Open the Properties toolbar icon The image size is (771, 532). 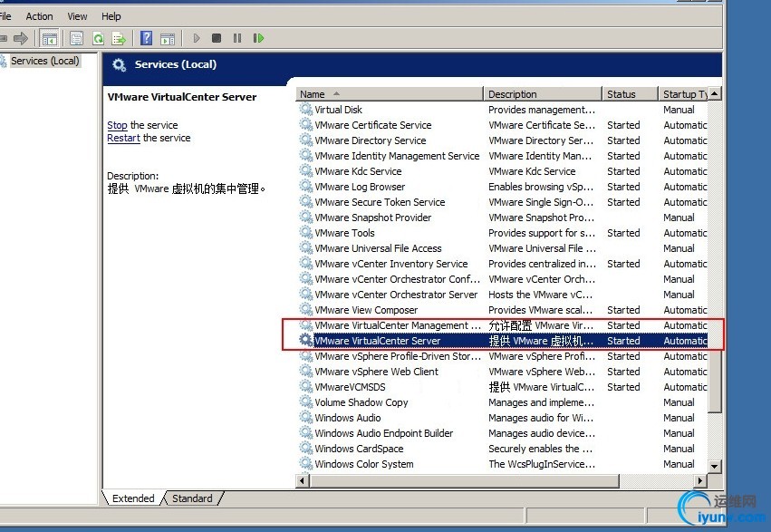76,38
